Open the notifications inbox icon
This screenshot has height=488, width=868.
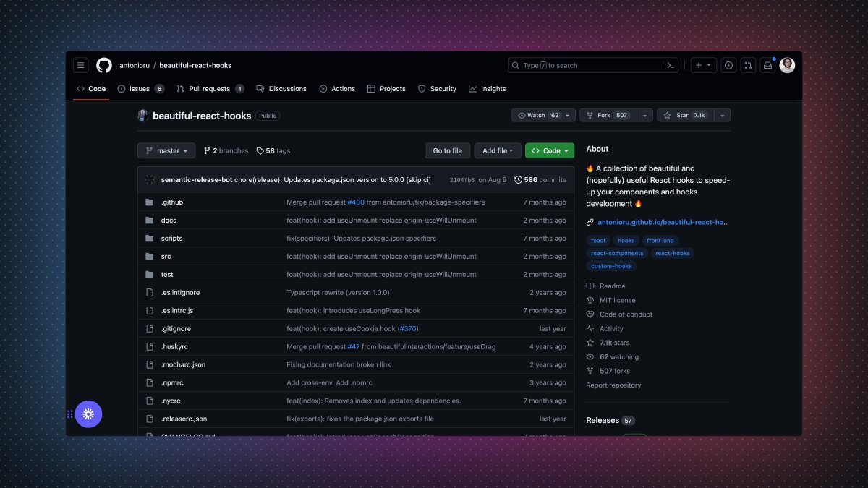click(767, 65)
